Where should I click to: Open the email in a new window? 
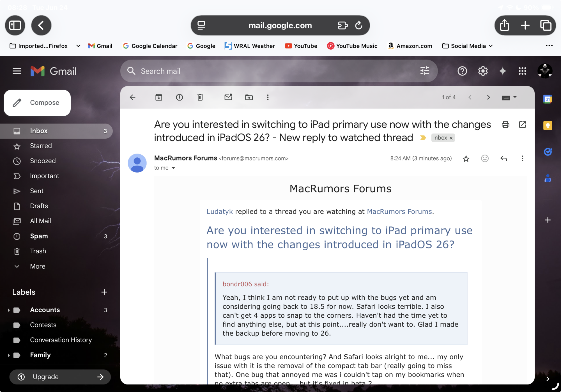(x=522, y=125)
